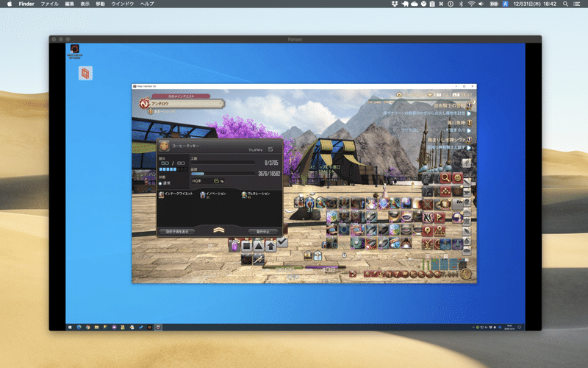
Task: Click 製作中止 button to stop crafting
Action: pyautogui.click(x=263, y=232)
